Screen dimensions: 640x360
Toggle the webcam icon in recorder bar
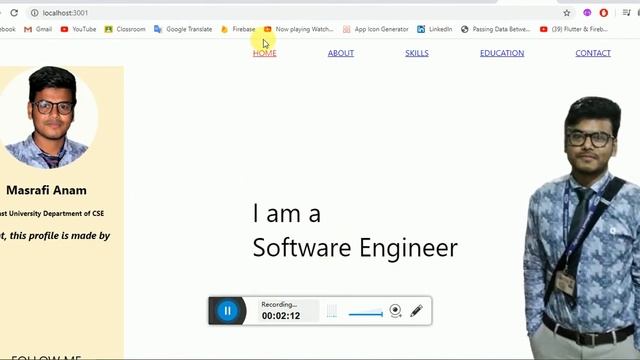(395, 311)
